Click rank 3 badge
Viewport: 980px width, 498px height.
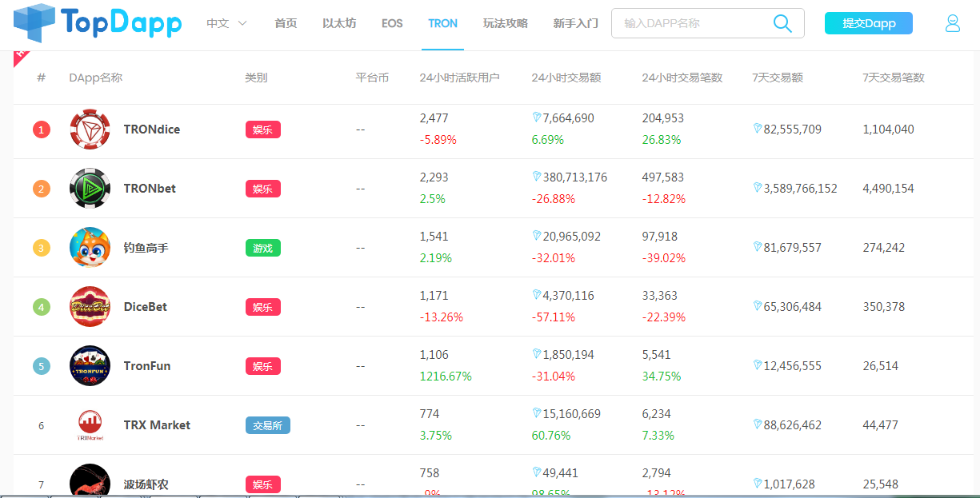(42, 248)
